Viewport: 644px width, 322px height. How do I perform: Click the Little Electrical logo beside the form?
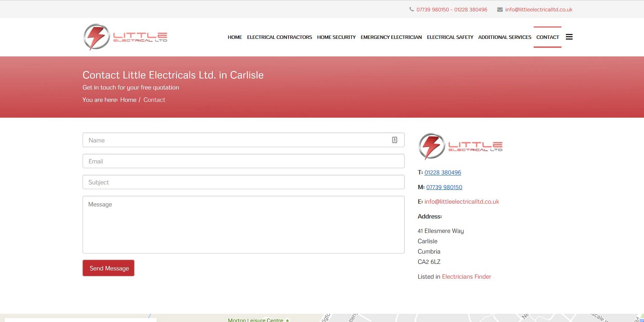(460, 146)
